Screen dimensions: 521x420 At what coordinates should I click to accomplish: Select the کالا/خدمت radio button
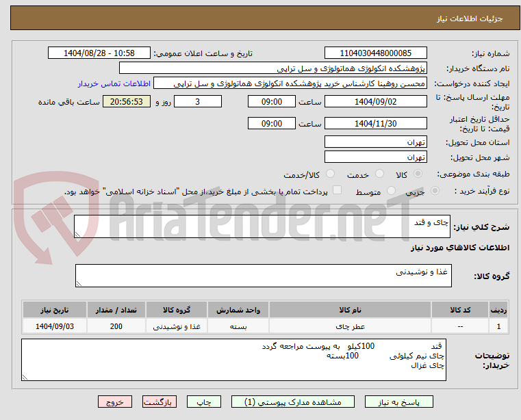pos(330,174)
